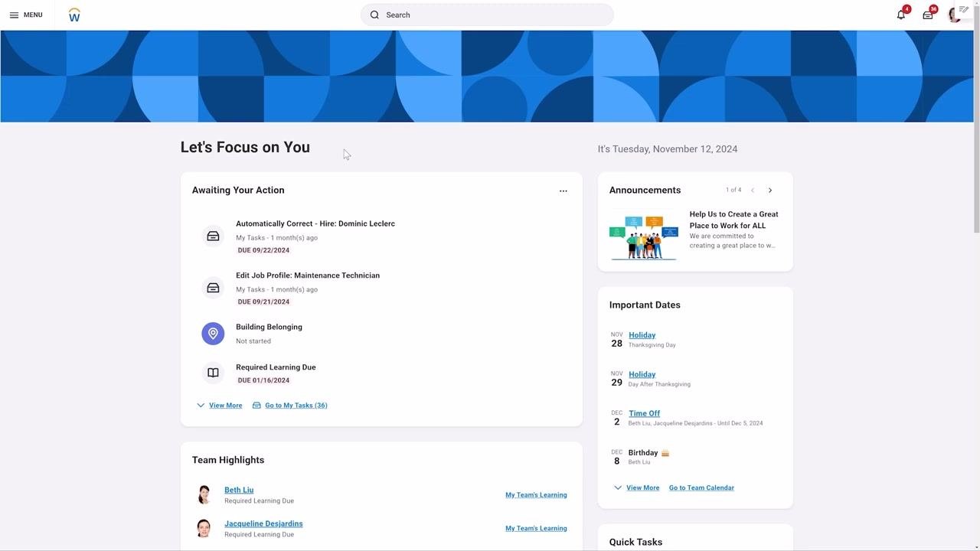Open My Team's Learning for Jacqueline Desjardins

[536, 529]
